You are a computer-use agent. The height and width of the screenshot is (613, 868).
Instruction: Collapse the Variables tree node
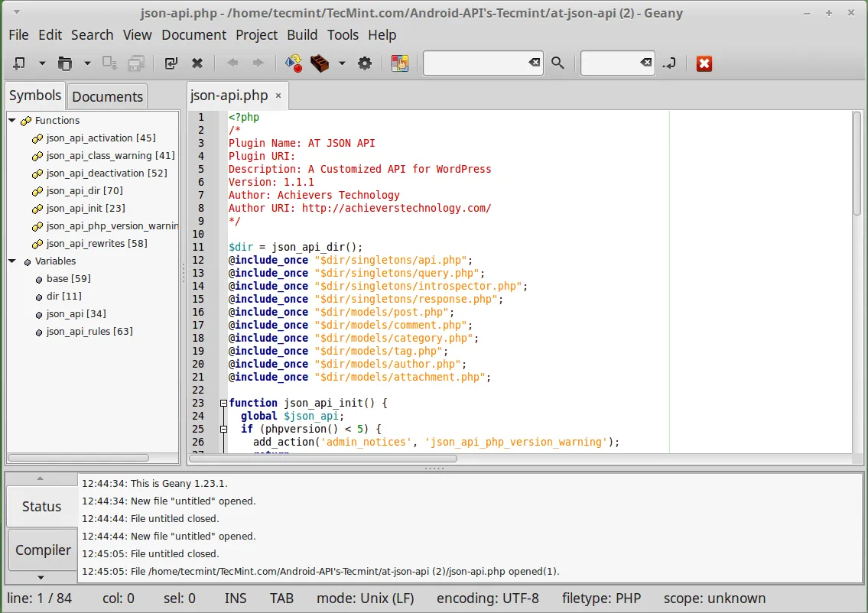point(12,261)
